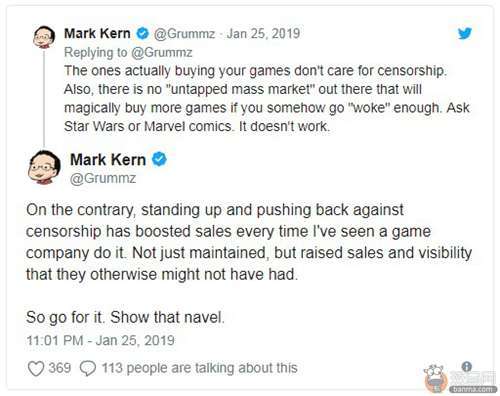Open small Mark Kern avatar in reply
This screenshot has height=396, width=500.
[x=44, y=37]
